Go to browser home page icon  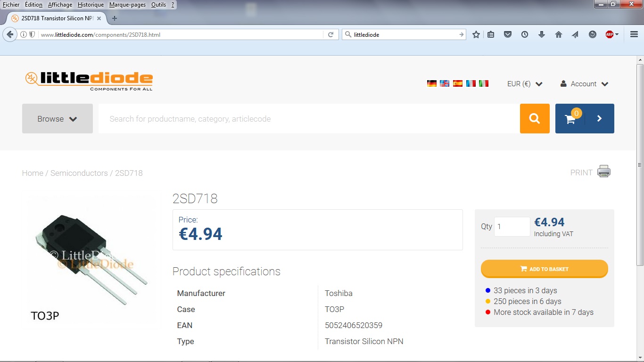(x=559, y=34)
